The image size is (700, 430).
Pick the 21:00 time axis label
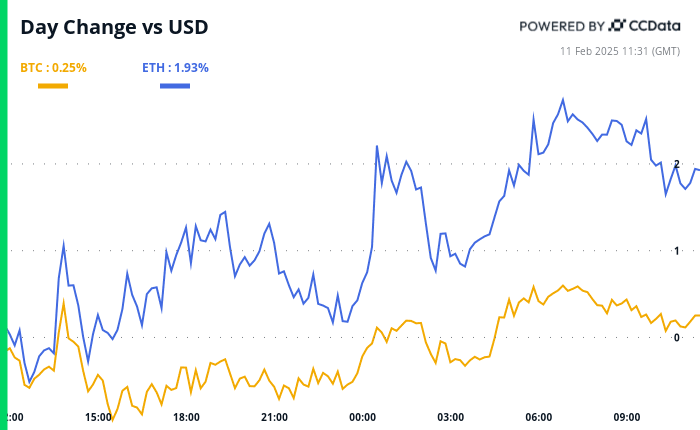274,417
